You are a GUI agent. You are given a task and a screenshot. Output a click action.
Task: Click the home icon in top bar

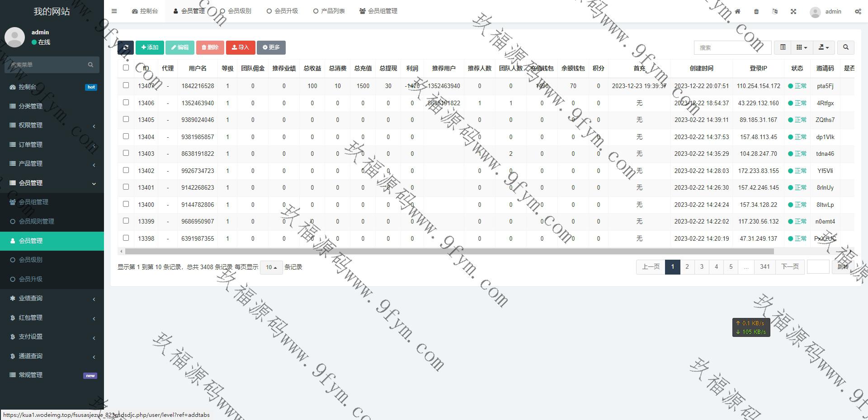click(737, 11)
